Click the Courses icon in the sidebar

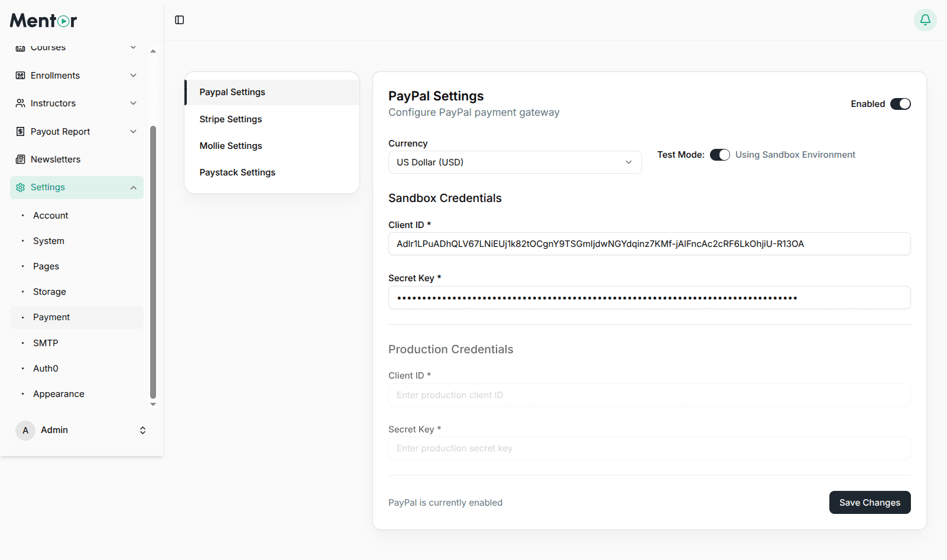[20, 47]
